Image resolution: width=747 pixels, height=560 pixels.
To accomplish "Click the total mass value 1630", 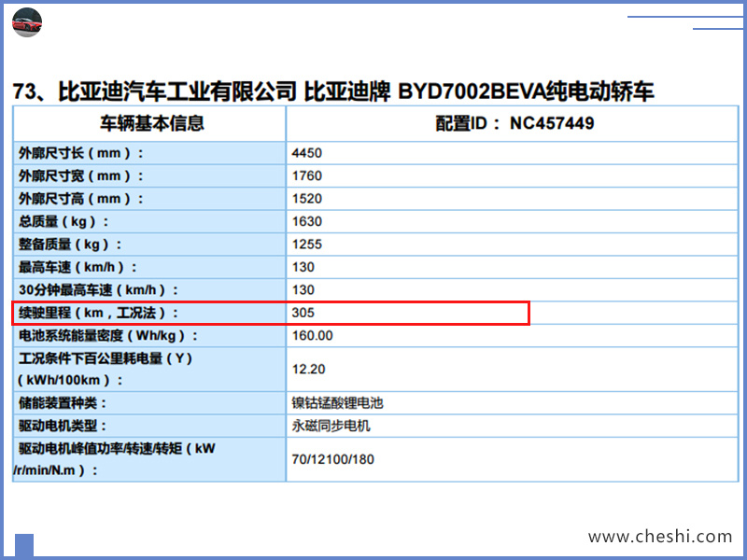I will point(307,221).
